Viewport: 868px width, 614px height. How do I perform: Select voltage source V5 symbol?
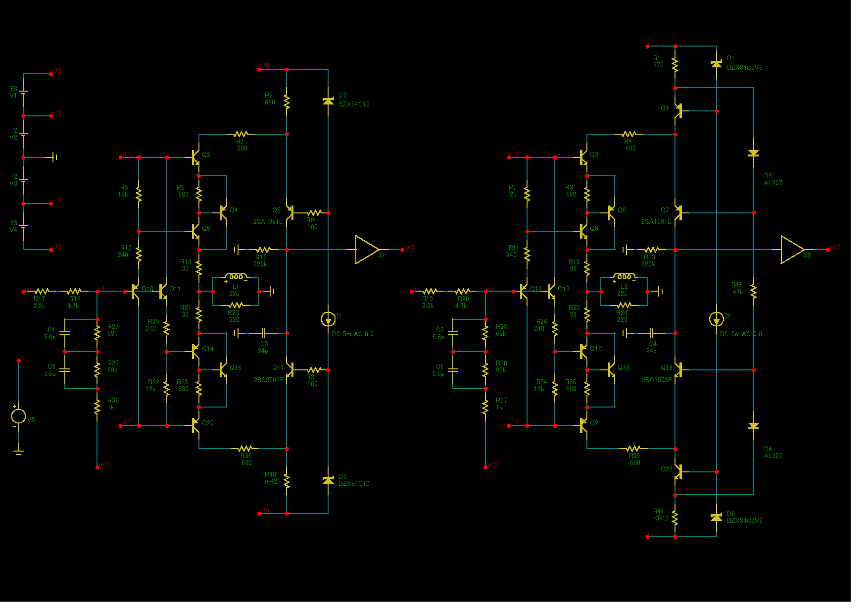pos(19,416)
